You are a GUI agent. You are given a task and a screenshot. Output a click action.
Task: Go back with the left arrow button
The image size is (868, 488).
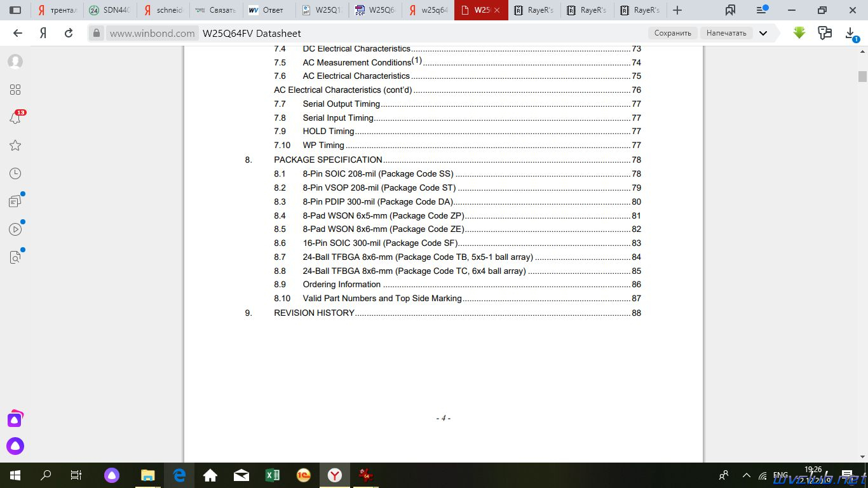click(18, 33)
